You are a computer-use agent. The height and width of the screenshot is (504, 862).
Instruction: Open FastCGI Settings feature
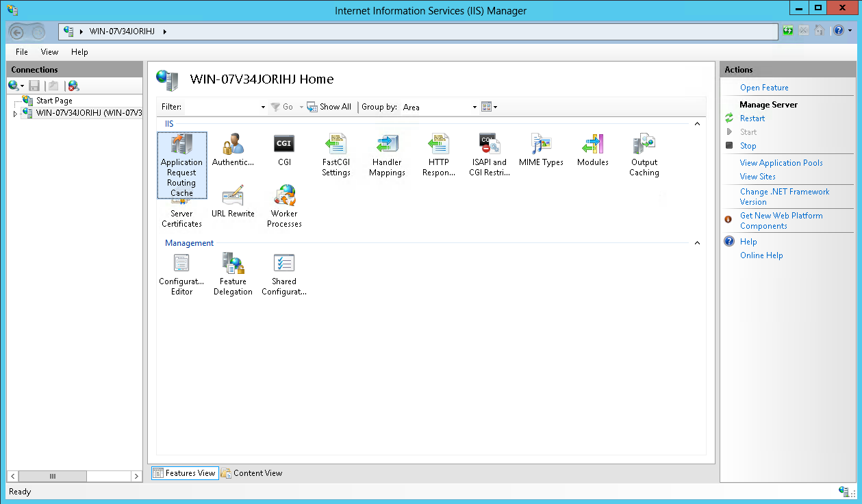point(335,155)
